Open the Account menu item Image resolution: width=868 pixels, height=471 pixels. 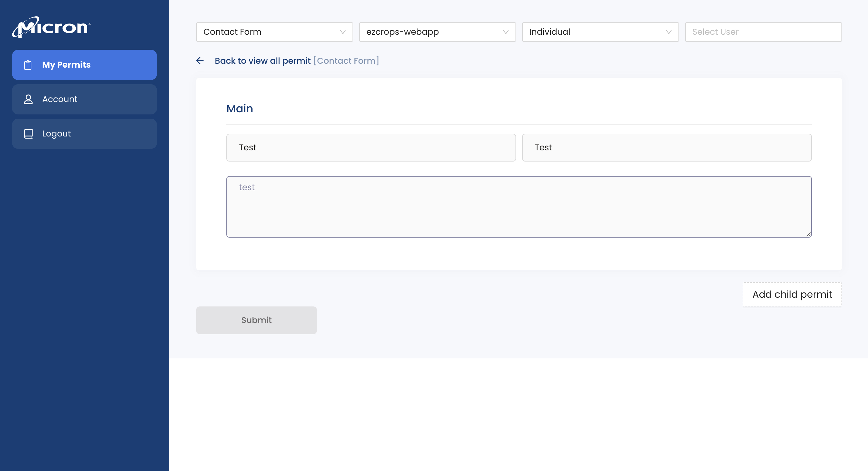(x=85, y=99)
